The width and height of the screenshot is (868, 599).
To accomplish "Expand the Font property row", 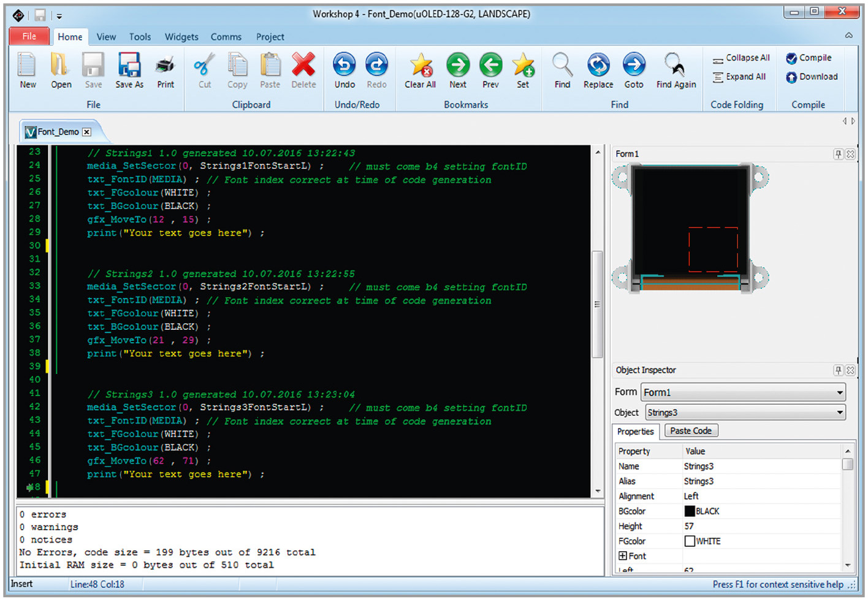I will (623, 556).
